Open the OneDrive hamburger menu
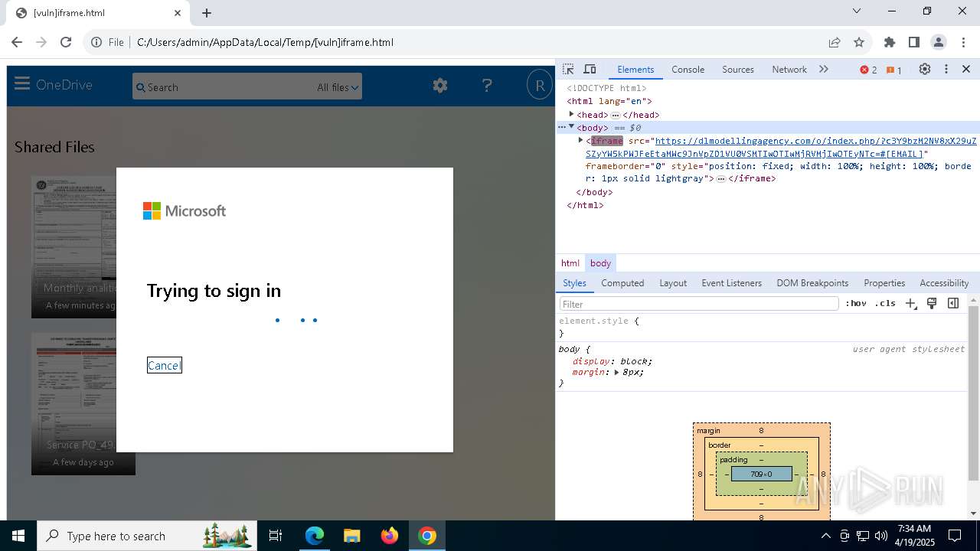 [x=21, y=84]
